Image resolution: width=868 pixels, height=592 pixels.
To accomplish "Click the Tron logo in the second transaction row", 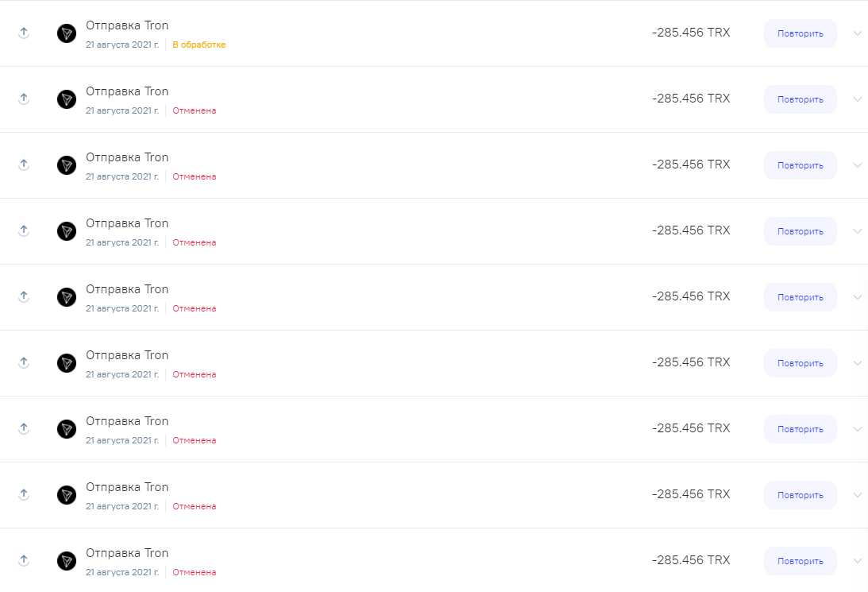I will pyautogui.click(x=67, y=99).
